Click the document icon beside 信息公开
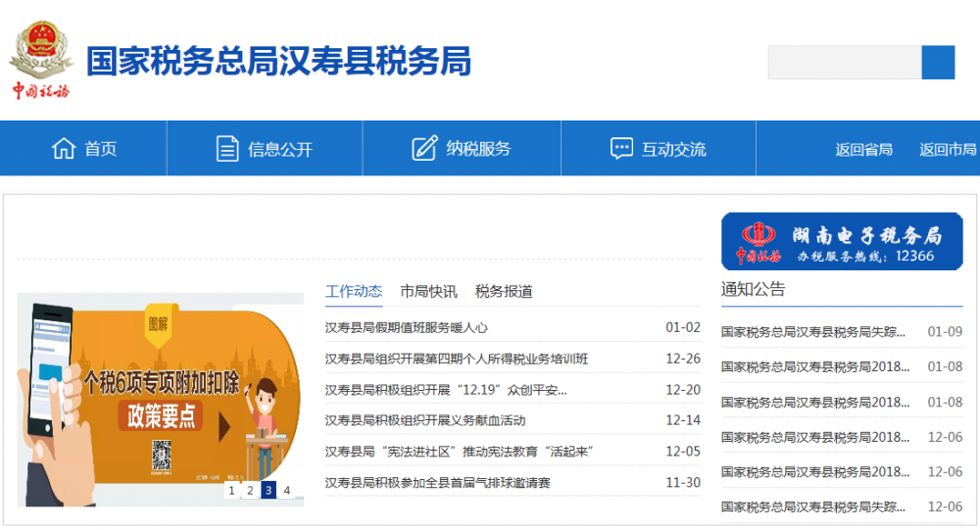980x530 pixels. (227, 149)
